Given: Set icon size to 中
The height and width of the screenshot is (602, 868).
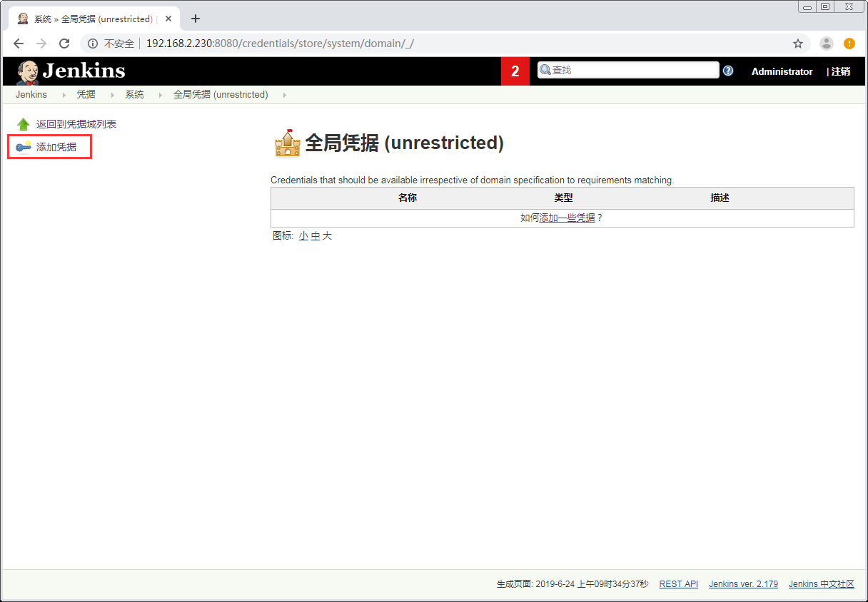Looking at the screenshot, I should point(316,236).
